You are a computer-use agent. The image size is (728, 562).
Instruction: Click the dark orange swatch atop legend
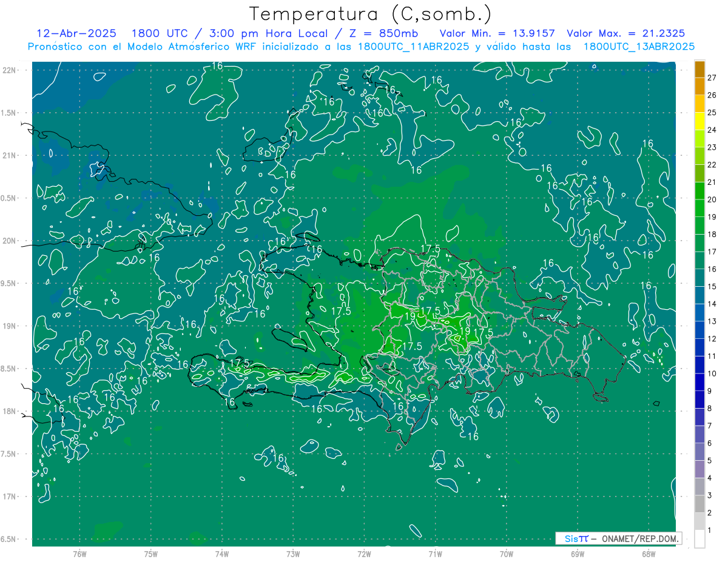[x=699, y=70]
